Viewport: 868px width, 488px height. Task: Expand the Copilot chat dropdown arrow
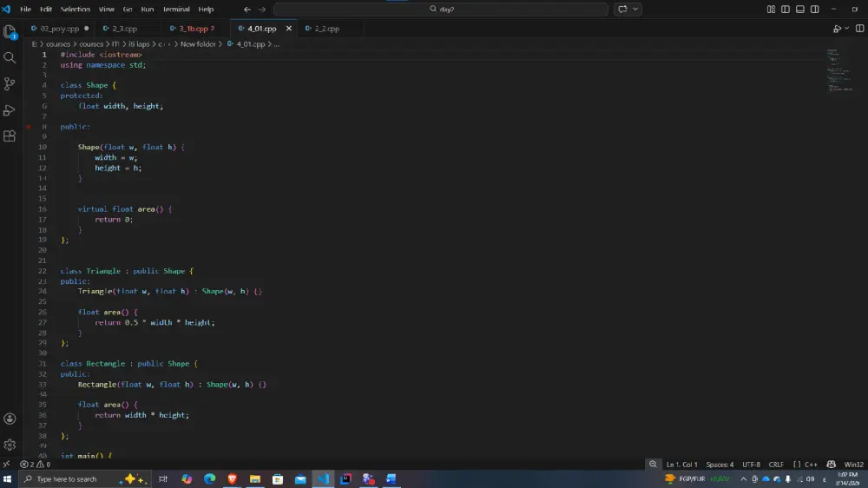click(x=635, y=10)
